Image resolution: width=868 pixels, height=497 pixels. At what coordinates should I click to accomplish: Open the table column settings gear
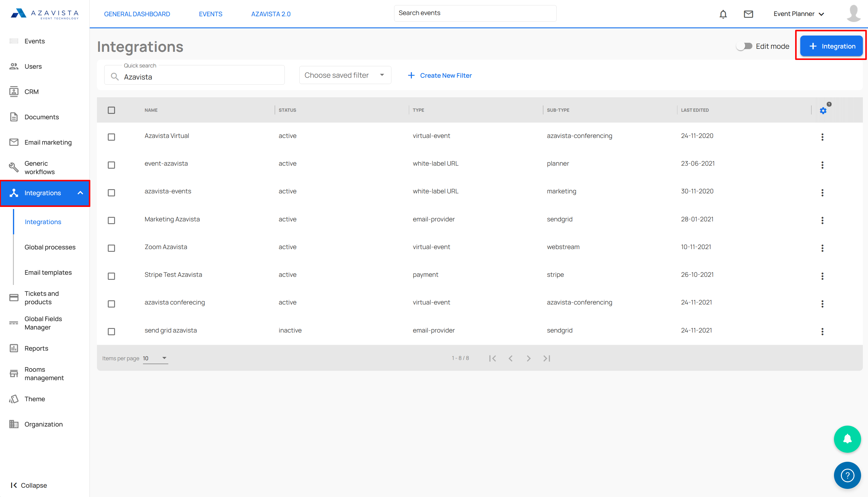823,111
